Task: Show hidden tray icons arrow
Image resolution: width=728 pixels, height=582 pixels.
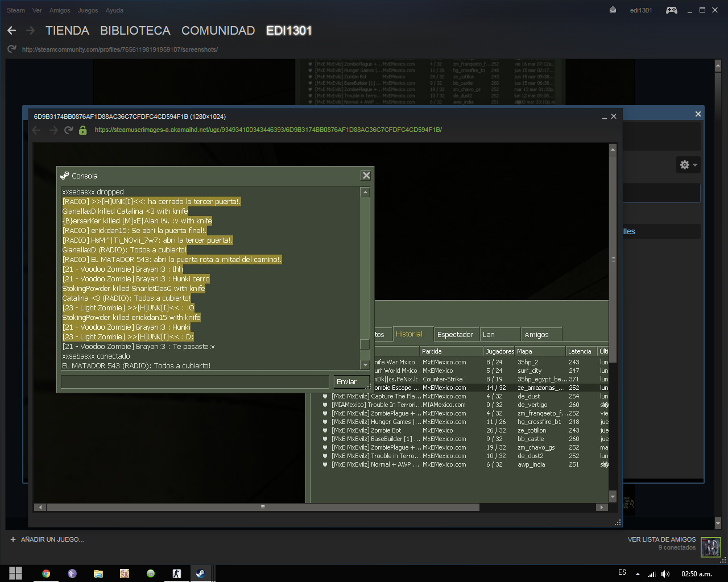Action: tap(638, 574)
